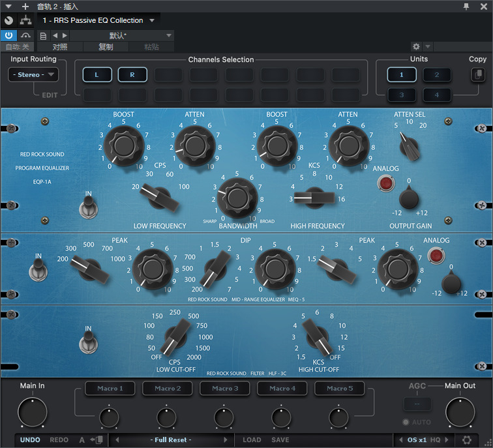Go to the previous preset arrow
Screen dimensions: 493x448
[55, 35]
